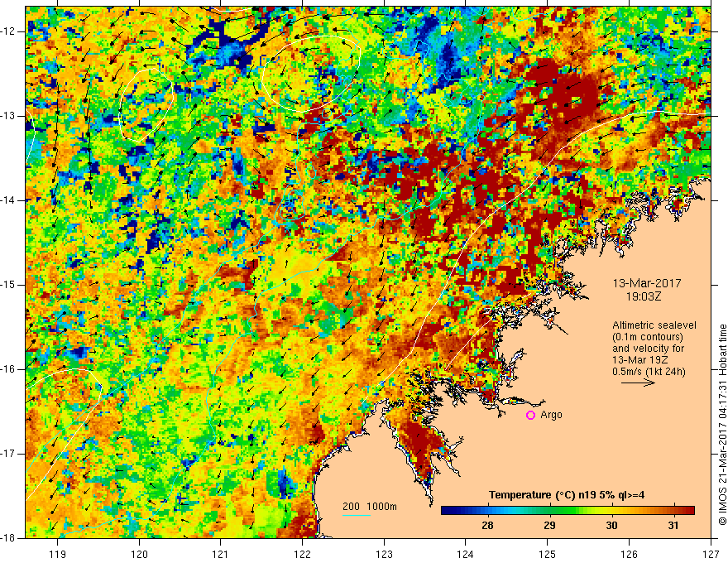Select the Argo text label
This screenshot has width=728, height=563.
551,415
